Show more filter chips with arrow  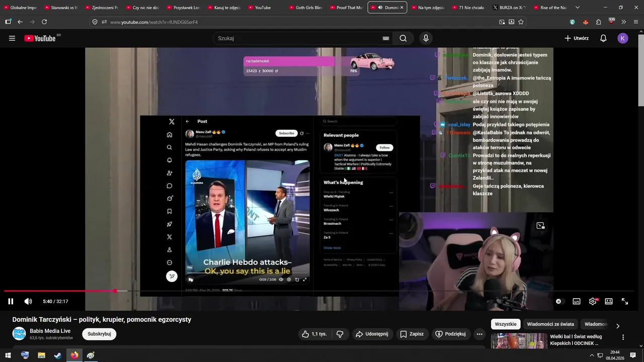618,326
